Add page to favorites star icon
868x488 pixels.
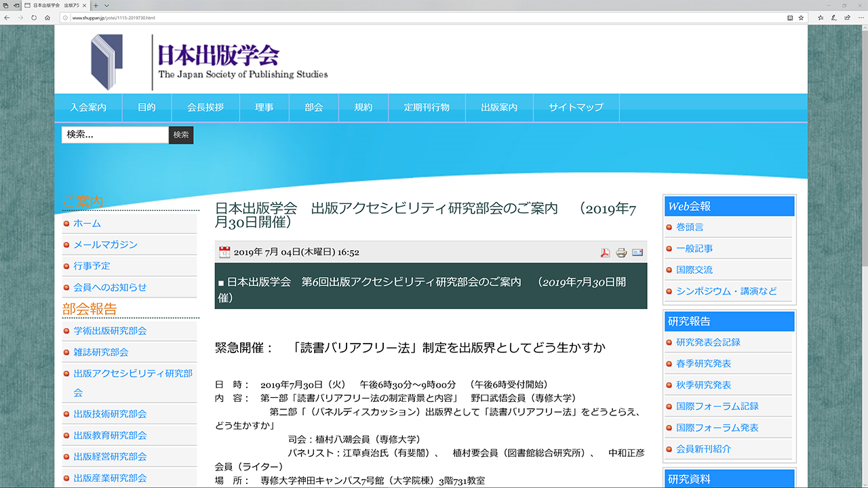coord(801,18)
